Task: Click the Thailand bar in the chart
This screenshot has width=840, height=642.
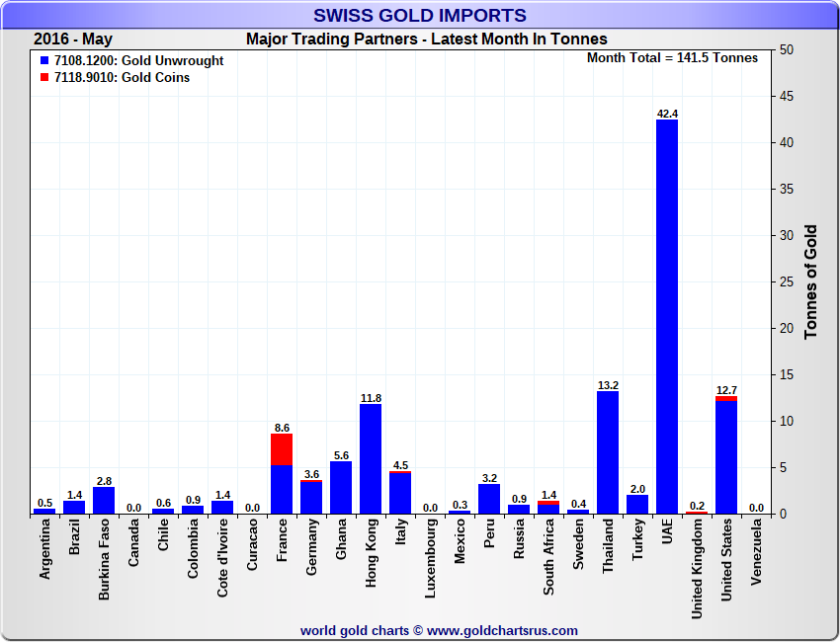Action: (x=608, y=452)
